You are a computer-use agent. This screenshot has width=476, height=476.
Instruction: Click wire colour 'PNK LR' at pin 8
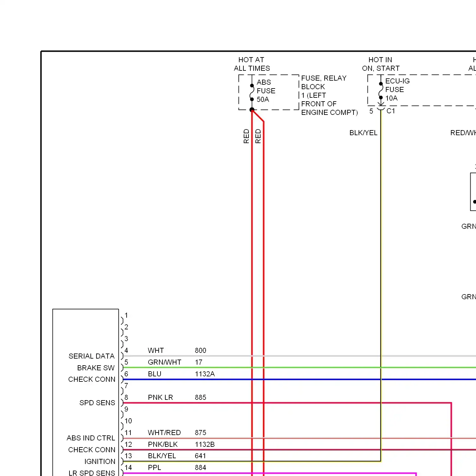click(160, 397)
